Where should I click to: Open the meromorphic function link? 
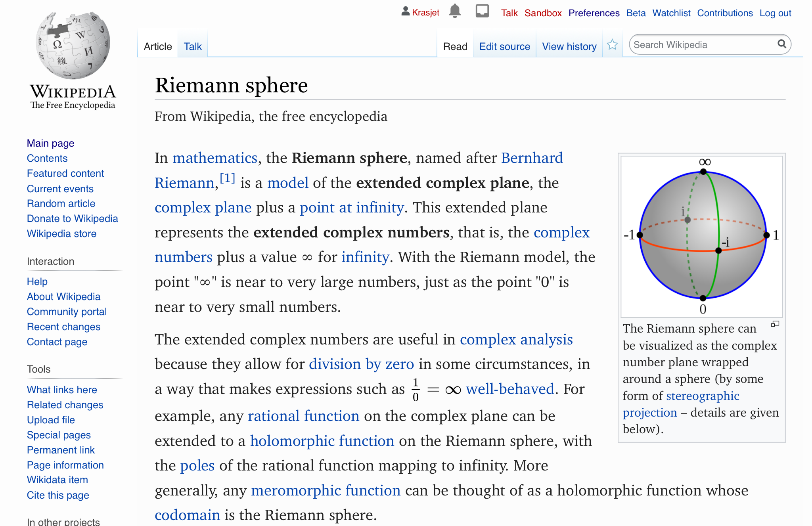coord(326,491)
